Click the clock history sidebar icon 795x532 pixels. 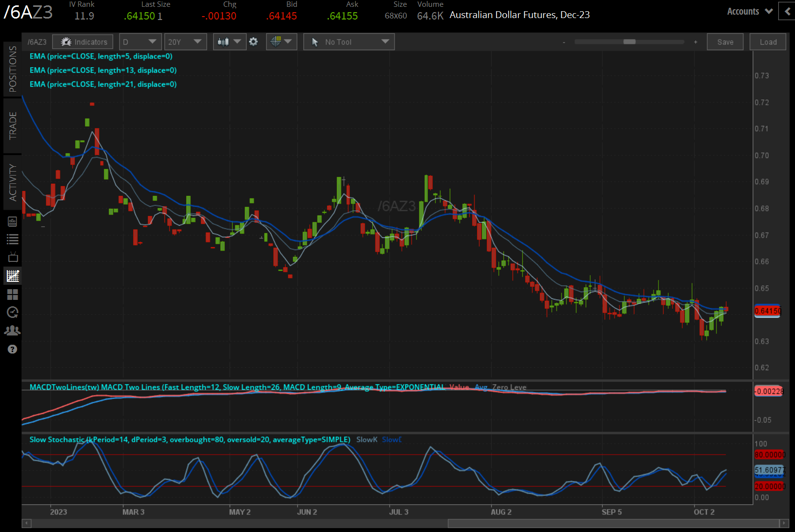point(13,312)
